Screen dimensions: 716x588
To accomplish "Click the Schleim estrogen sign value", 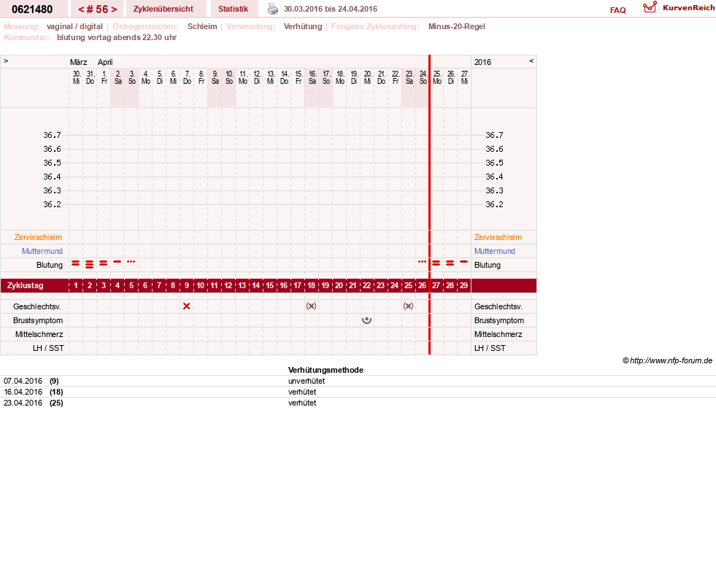I will pos(202,26).
